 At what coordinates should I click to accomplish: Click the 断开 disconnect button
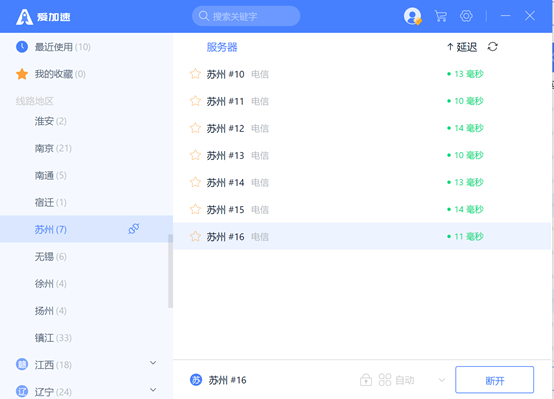pos(494,380)
